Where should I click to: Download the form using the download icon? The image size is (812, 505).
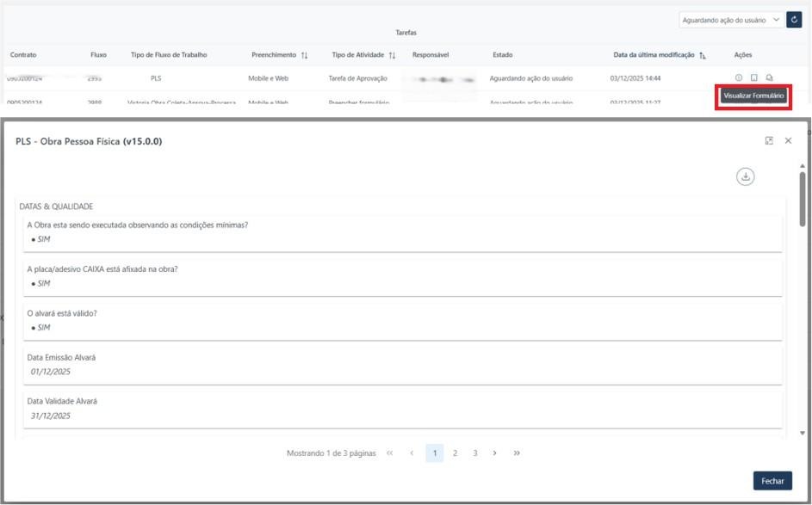pyautogui.click(x=745, y=176)
